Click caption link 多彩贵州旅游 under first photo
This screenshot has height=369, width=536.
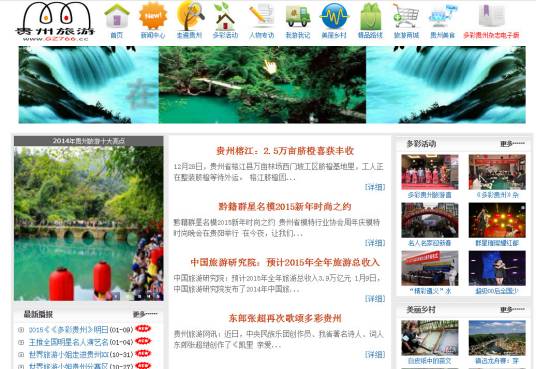pos(430,195)
